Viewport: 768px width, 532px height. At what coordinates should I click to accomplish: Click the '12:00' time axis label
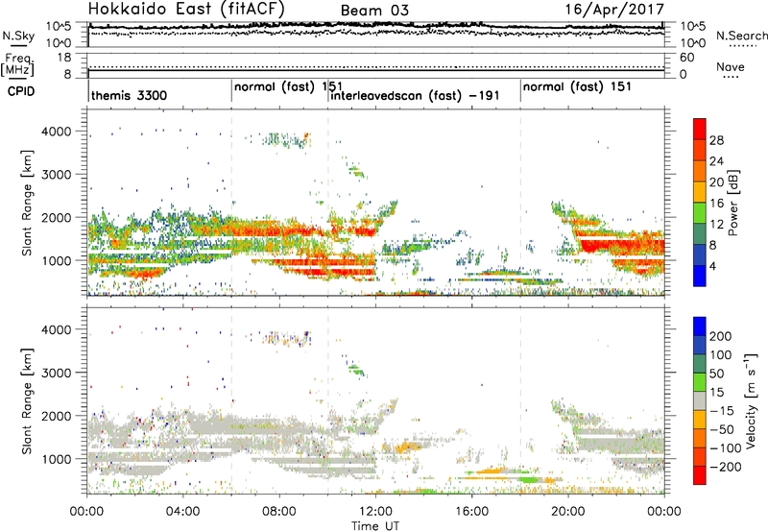pos(375,512)
